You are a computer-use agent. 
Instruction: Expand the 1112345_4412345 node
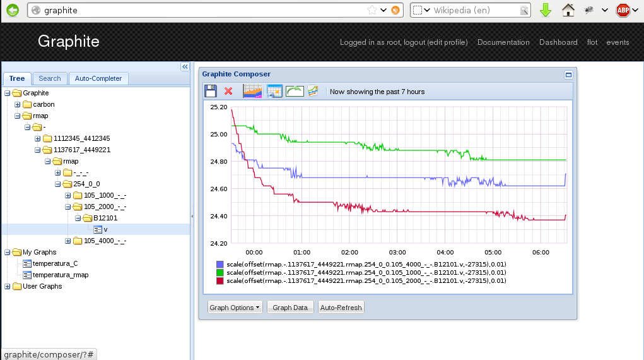[x=37, y=139]
